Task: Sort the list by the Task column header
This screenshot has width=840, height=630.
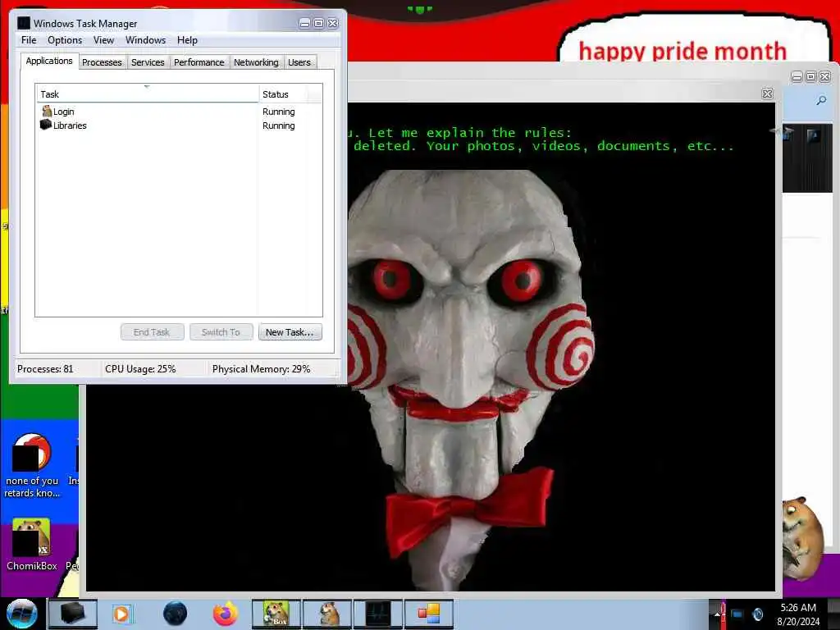Action: (x=148, y=94)
